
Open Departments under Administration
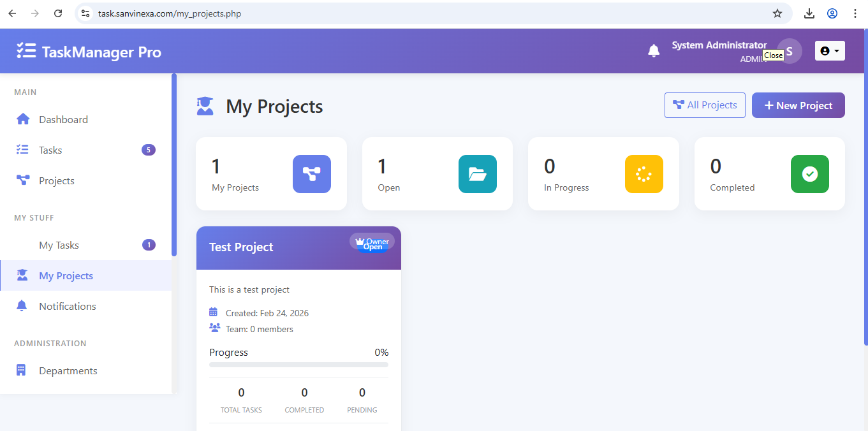[68, 370]
